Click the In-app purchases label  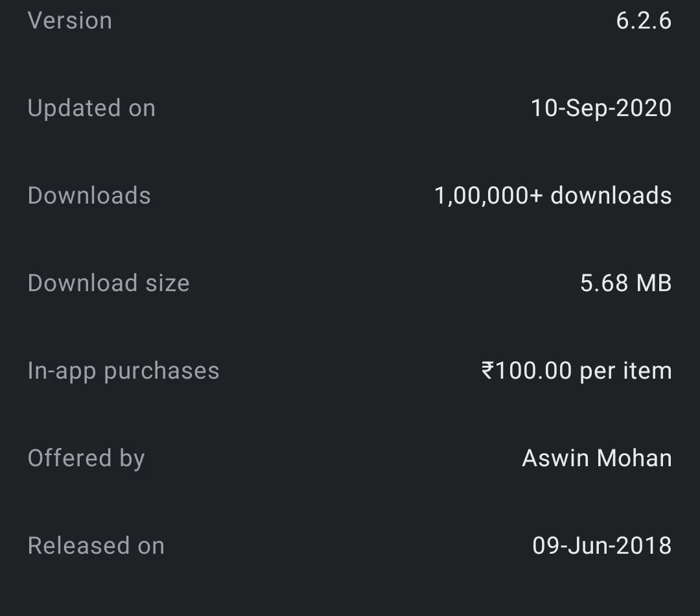click(124, 371)
